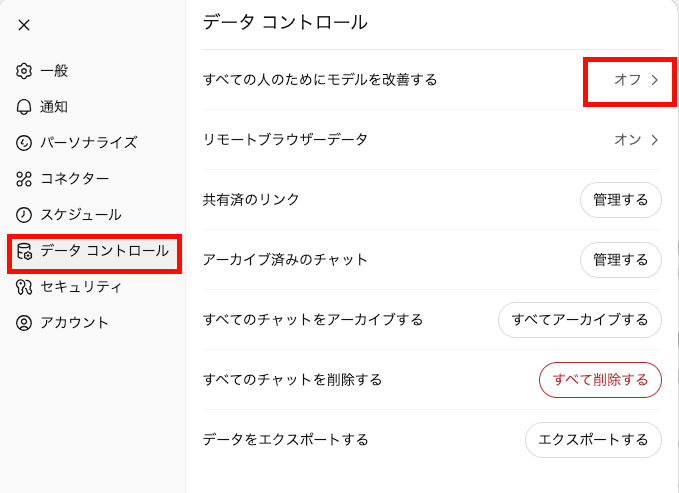The width and height of the screenshot is (679, 493).
Task: Open the アカウント settings tab
Action: (74, 323)
